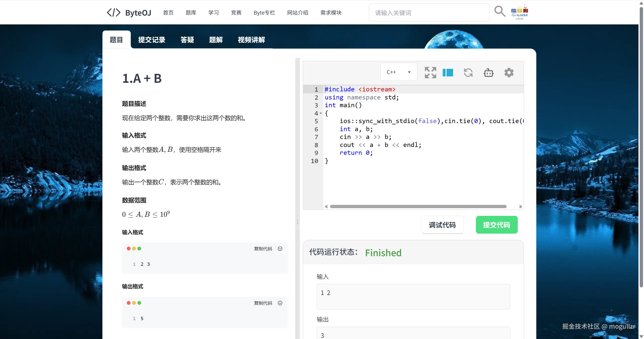Viewport: 644px width, 339px height.
Task: Collapse the output sample code block
Action: click(280, 303)
